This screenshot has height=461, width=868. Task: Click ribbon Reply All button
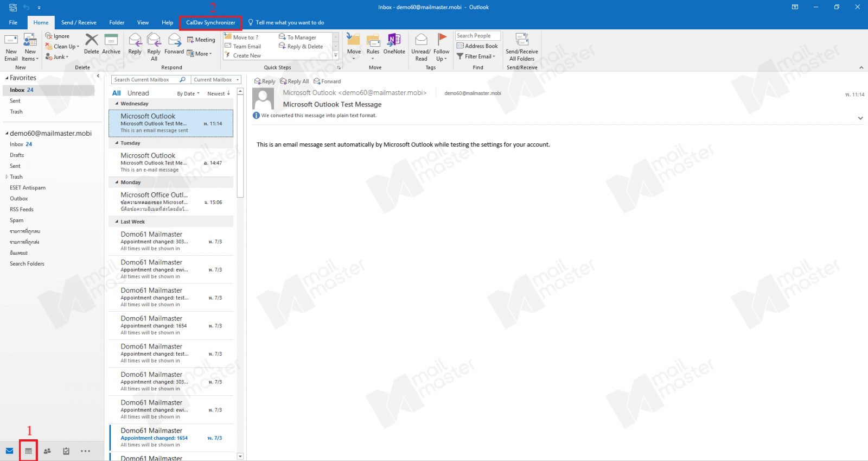pos(154,47)
